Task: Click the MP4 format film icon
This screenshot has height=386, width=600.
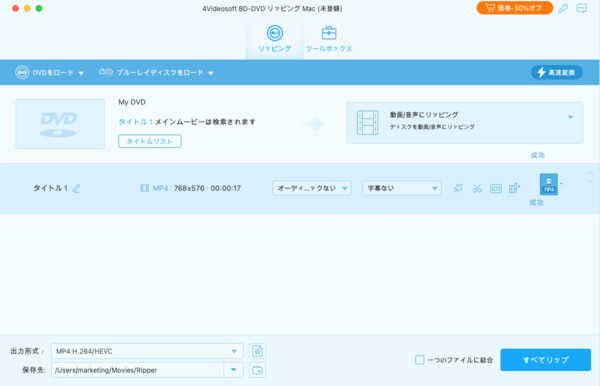Action: click(x=144, y=188)
